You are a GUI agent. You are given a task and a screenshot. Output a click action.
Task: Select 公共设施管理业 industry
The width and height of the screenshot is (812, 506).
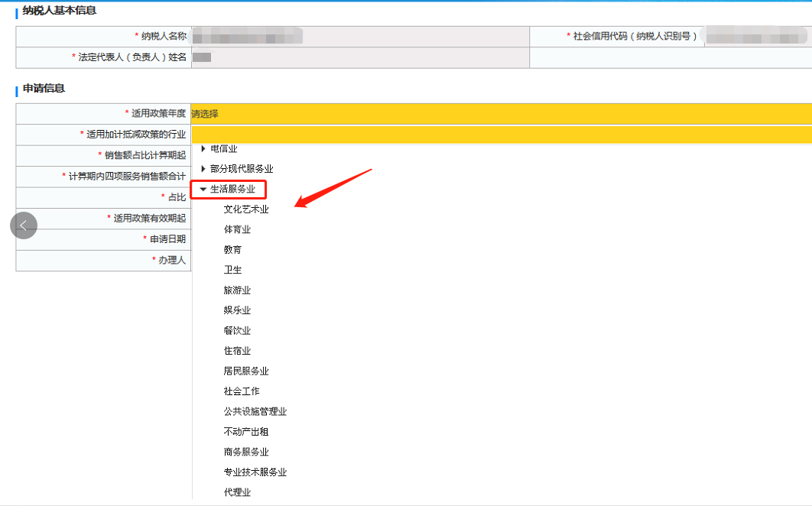click(255, 411)
